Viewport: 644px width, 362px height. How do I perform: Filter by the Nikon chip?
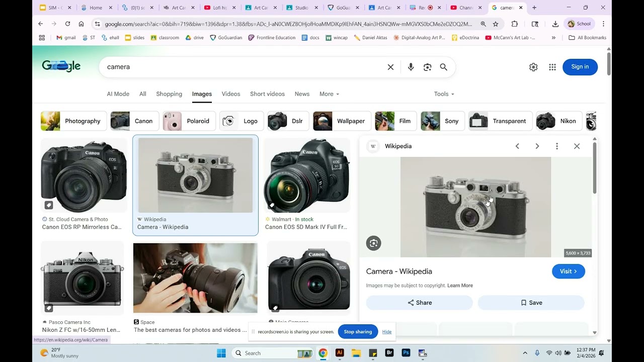click(559, 121)
